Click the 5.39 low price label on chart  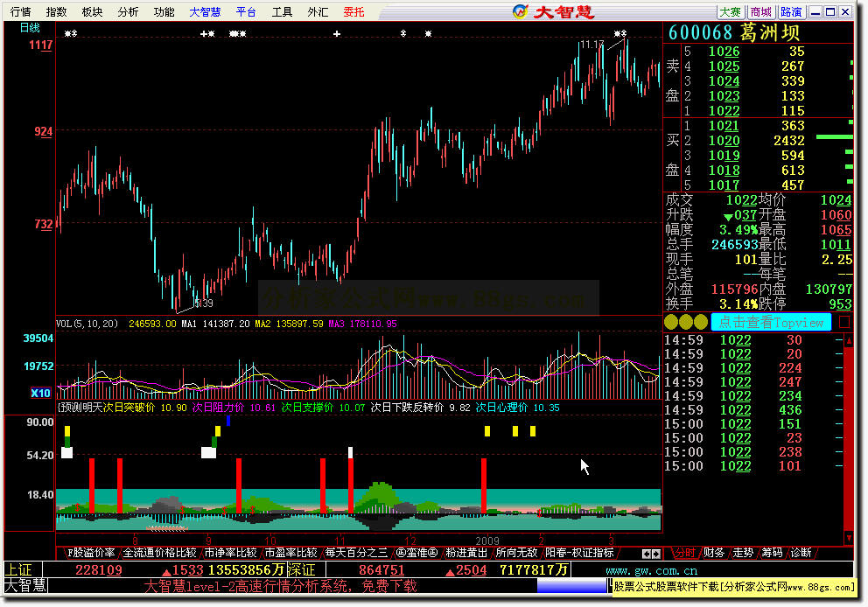(204, 303)
